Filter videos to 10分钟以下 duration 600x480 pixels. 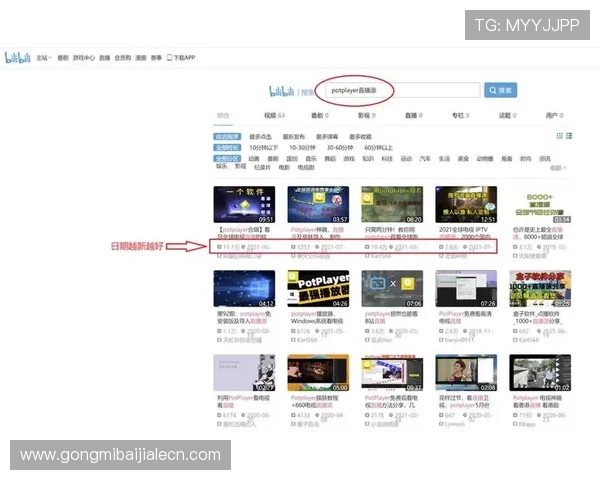264,147
